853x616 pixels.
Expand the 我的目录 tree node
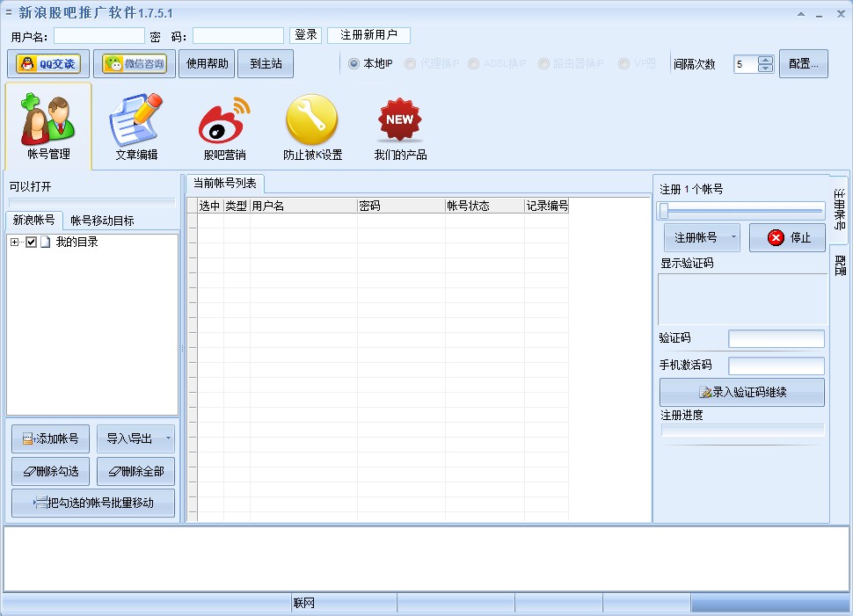point(15,243)
